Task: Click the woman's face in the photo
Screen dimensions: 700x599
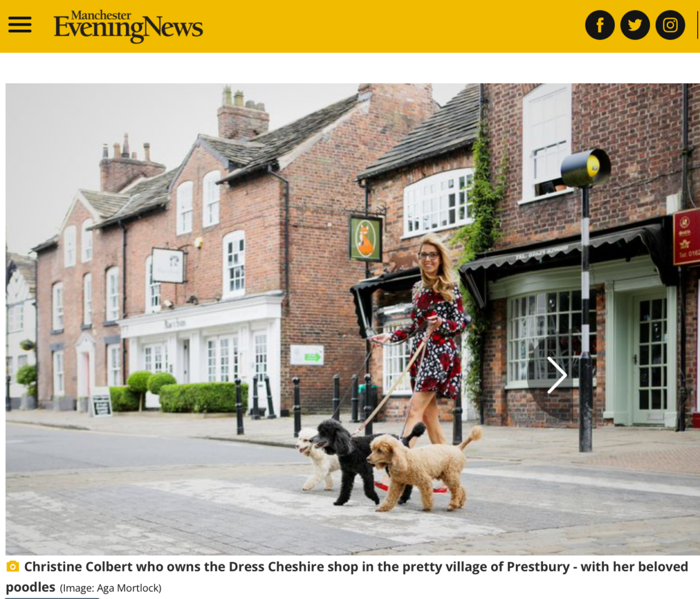Action: point(429,255)
